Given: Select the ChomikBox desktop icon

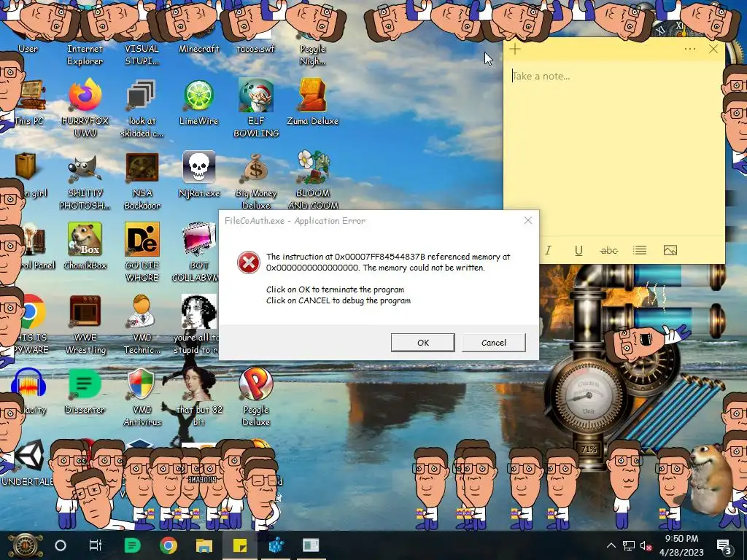Looking at the screenshot, I should pos(85,246).
